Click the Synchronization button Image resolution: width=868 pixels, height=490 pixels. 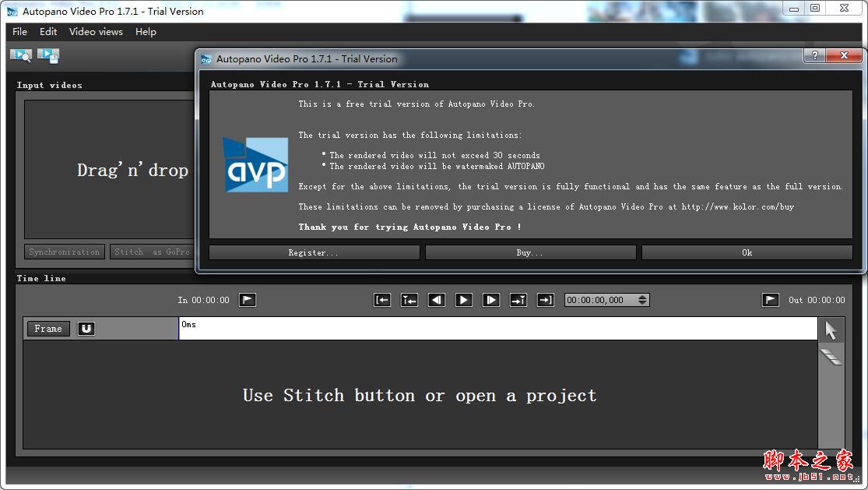pos(64,252)
